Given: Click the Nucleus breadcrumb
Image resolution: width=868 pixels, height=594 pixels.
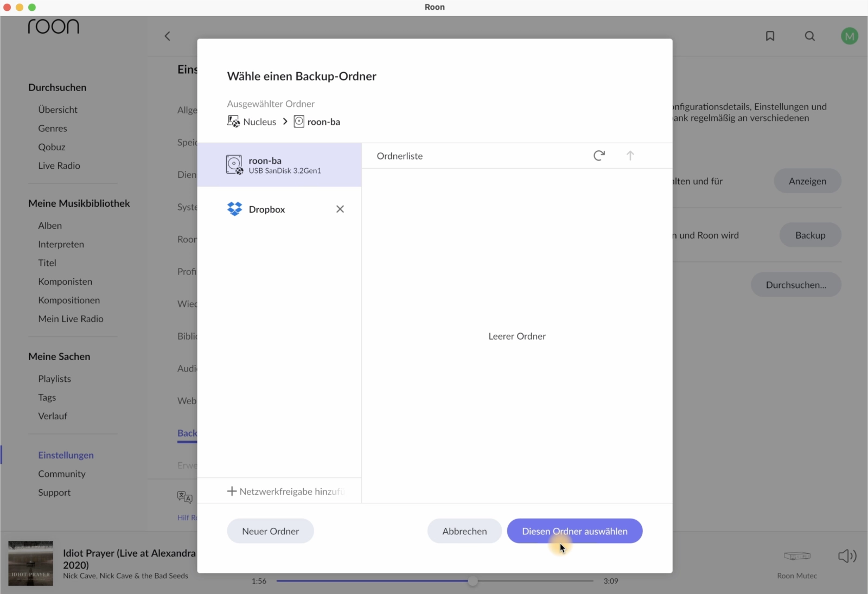Looking at the screenshot, I should 252,122.
